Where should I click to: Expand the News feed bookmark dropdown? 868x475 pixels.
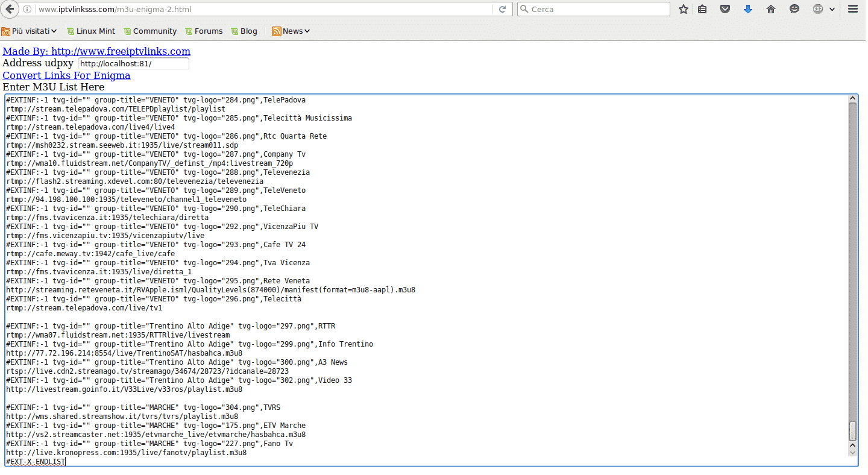point(291,31)
